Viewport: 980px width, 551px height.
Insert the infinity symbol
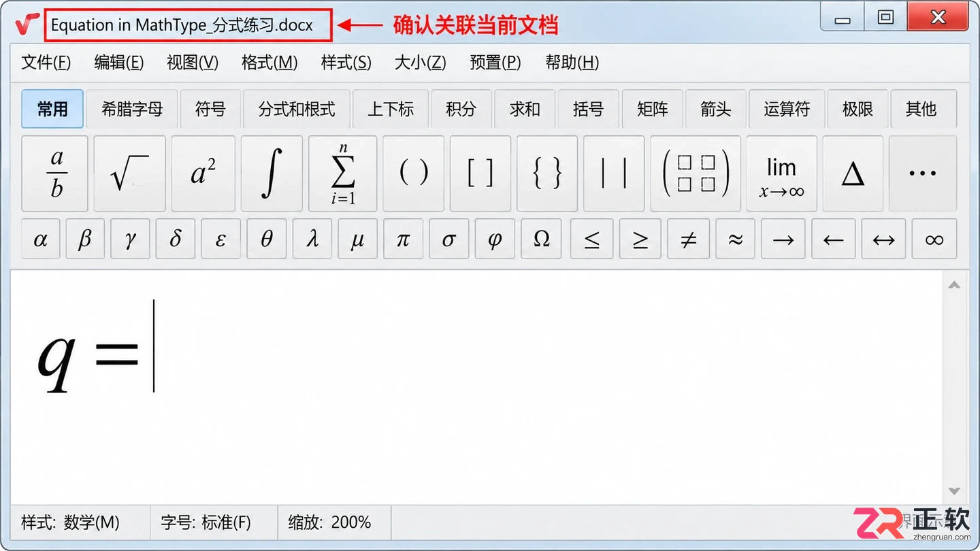click(934, 239)
